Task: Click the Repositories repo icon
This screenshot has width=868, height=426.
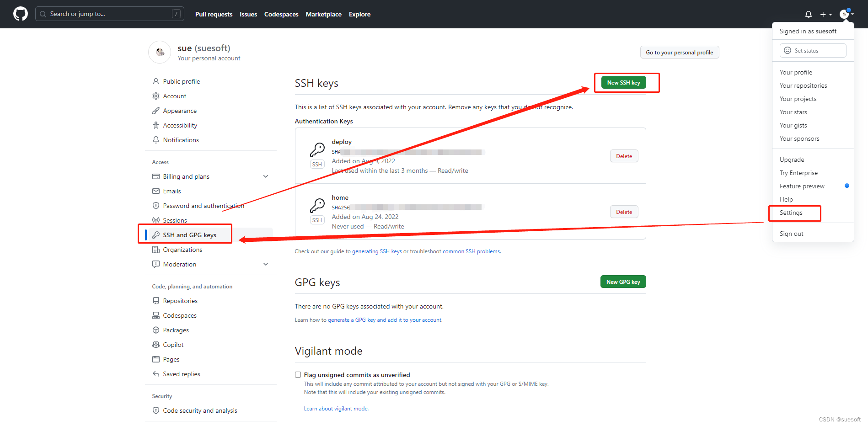Action: [x=156, y=301]
